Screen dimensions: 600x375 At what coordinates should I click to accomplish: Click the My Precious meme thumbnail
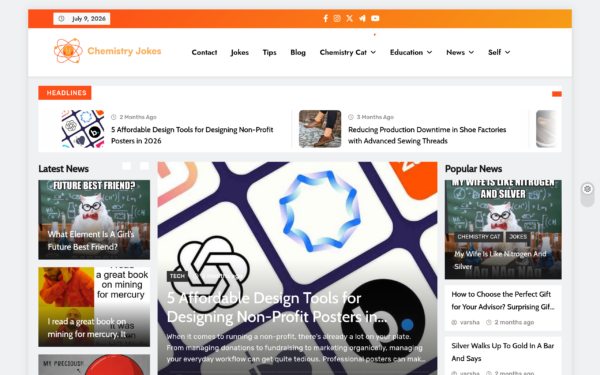click(x=94, y=365)
